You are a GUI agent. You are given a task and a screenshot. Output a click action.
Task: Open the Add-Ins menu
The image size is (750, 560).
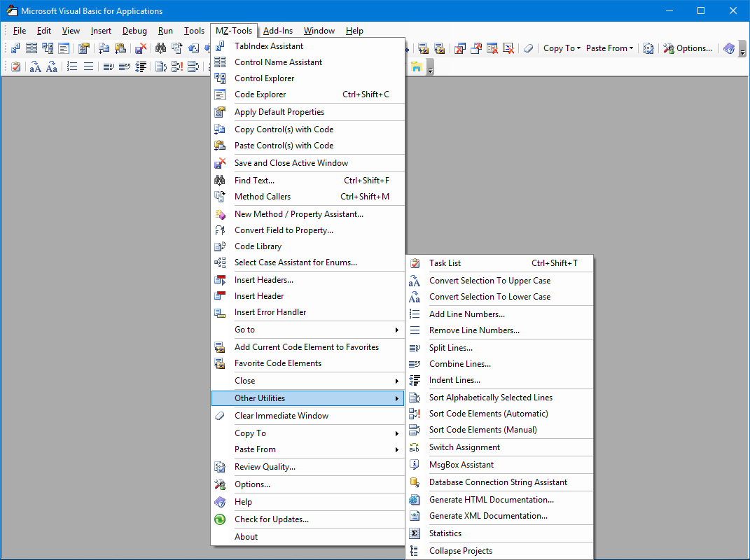tap(278, 31)
